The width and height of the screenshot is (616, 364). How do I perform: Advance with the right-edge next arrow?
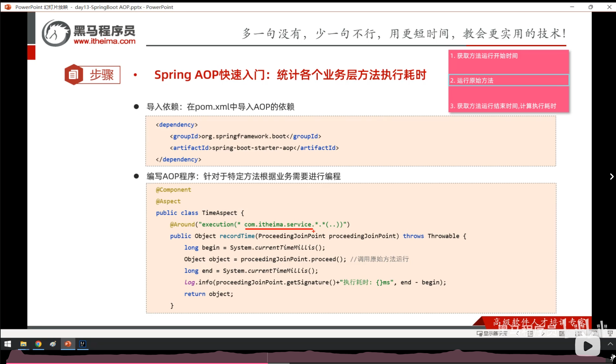(x=611, y=176)
